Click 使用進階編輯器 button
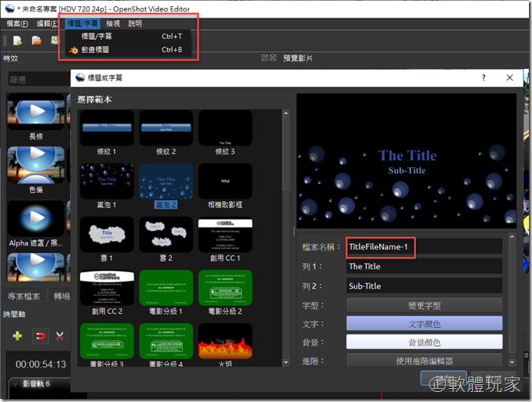 425,360
